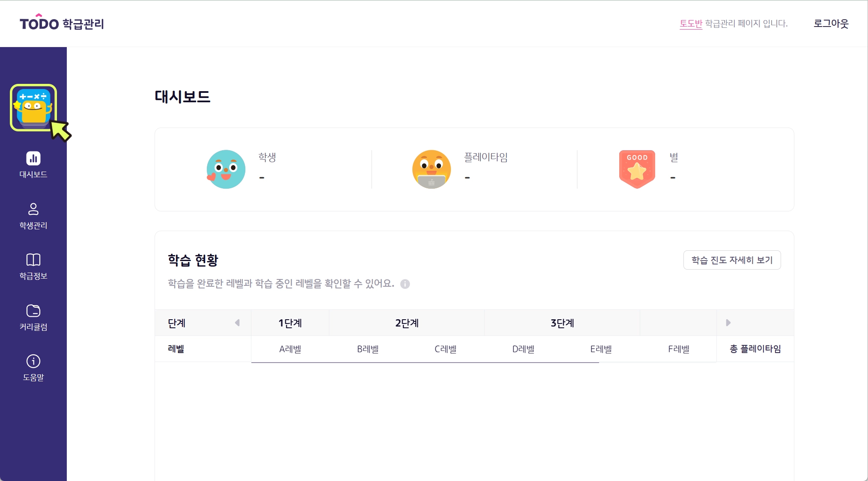Select the 1단계 column header
This screenshot has width=868, height=481.
click(x=290, y=323)
